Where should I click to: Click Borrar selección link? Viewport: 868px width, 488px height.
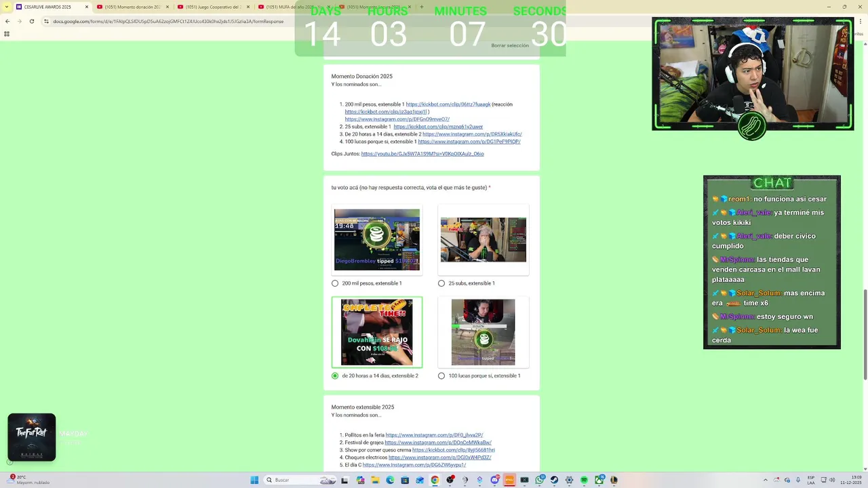510,45
